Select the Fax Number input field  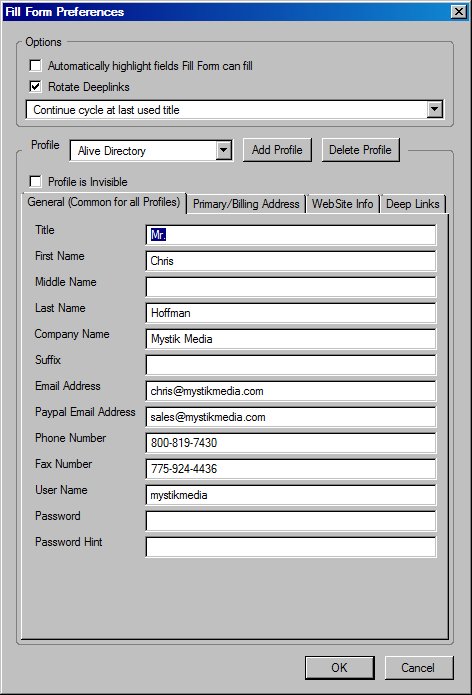[x=291, y=469]
